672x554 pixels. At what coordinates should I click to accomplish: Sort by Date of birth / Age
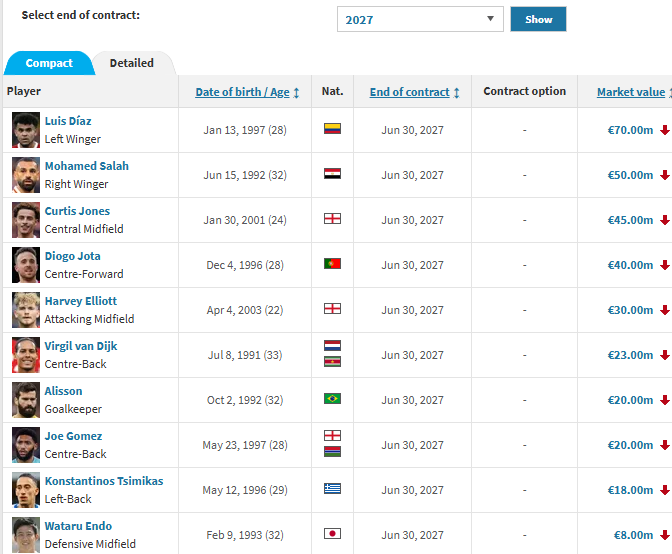pyautogui.click(x=242, y=92)
